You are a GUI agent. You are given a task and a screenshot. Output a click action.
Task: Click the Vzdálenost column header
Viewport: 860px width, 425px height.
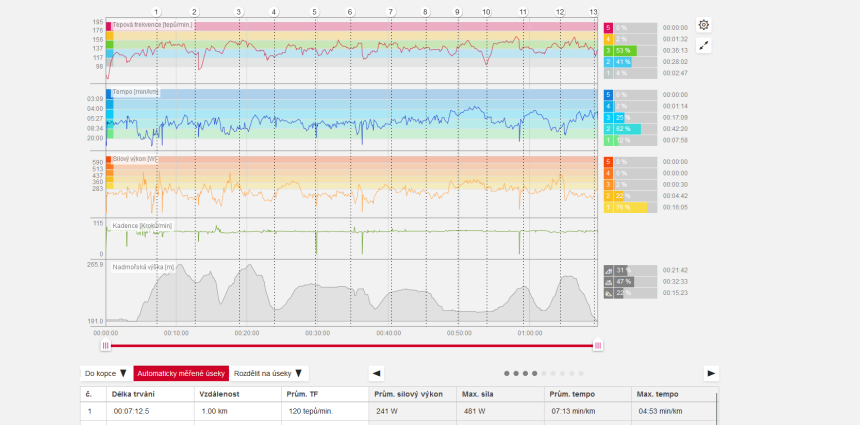[x=238, y=394]
